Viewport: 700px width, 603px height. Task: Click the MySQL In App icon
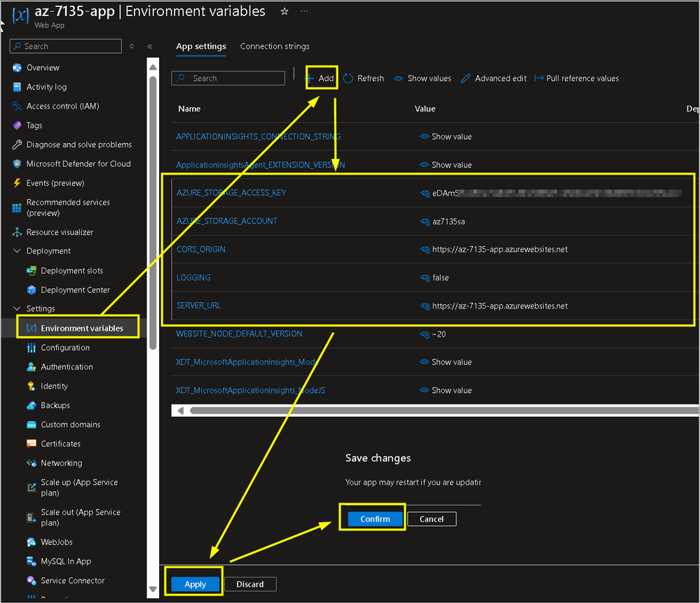(x=32, y=562)
